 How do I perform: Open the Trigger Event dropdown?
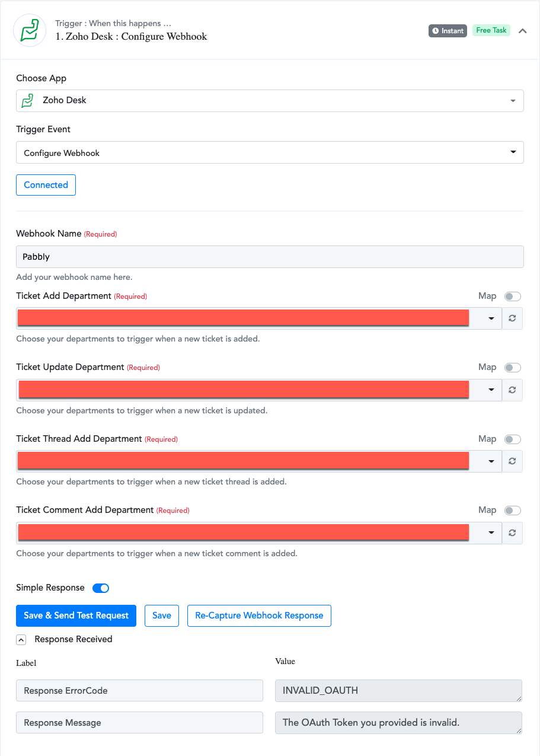[x=270, y=152]
